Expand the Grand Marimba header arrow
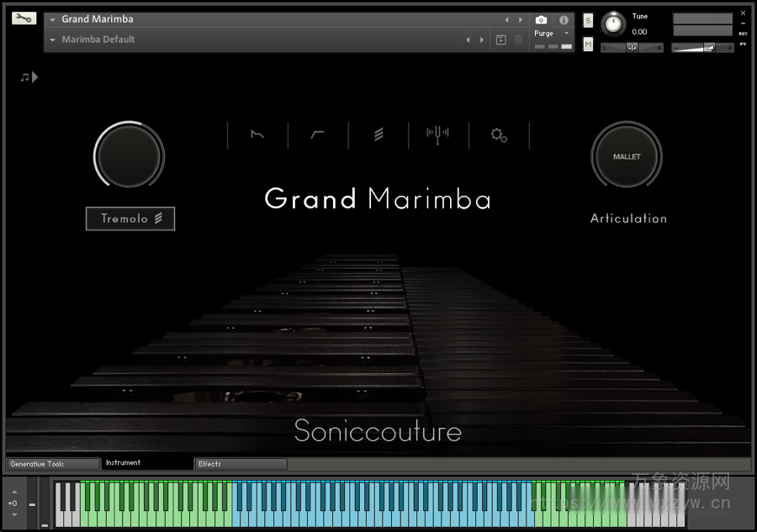This screenshot has height=532, width=757. click(52, 18)
